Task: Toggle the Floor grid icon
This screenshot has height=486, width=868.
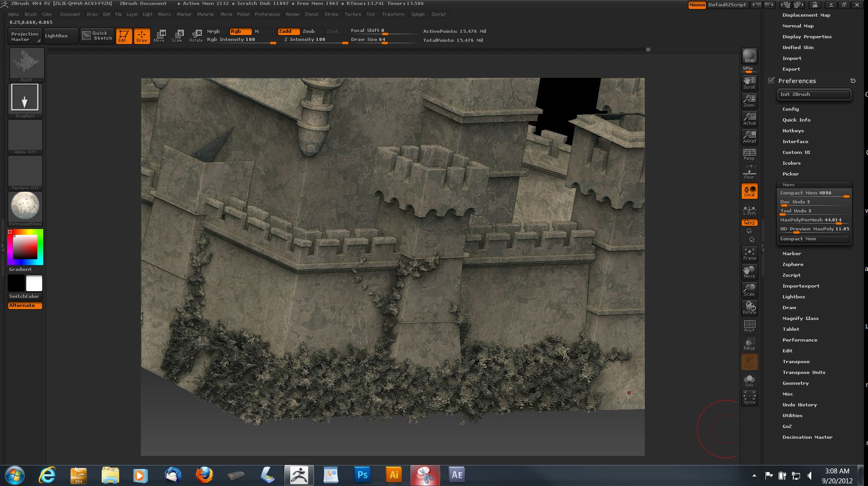Action: tap(749, 172)
